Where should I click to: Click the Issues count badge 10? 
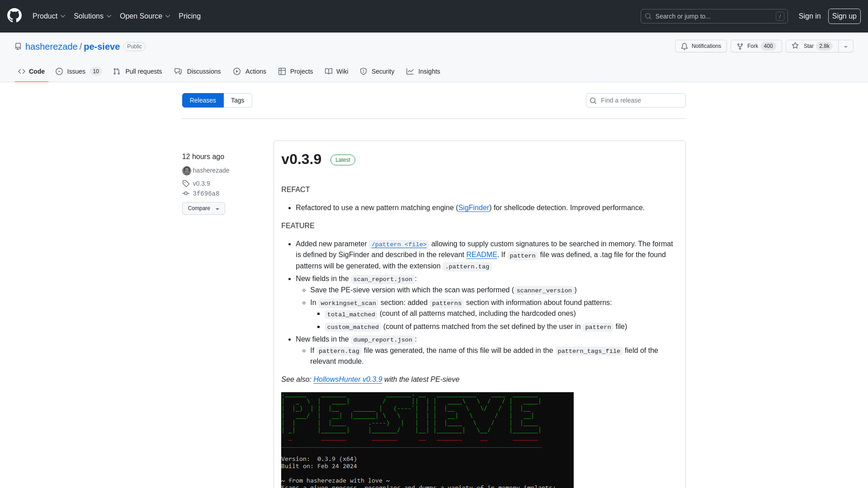pos(96,71)
